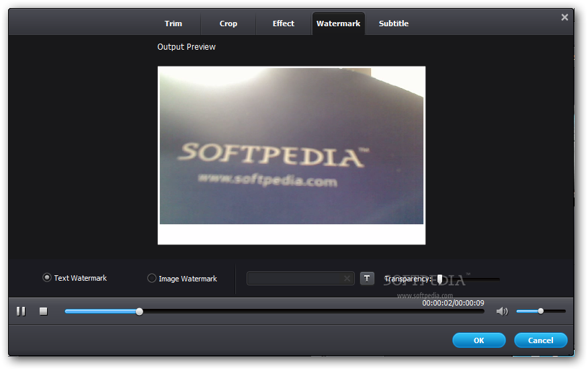Screen dimensions: 588x370
Task: Open the Effect tab
Action: pos(284,24)
